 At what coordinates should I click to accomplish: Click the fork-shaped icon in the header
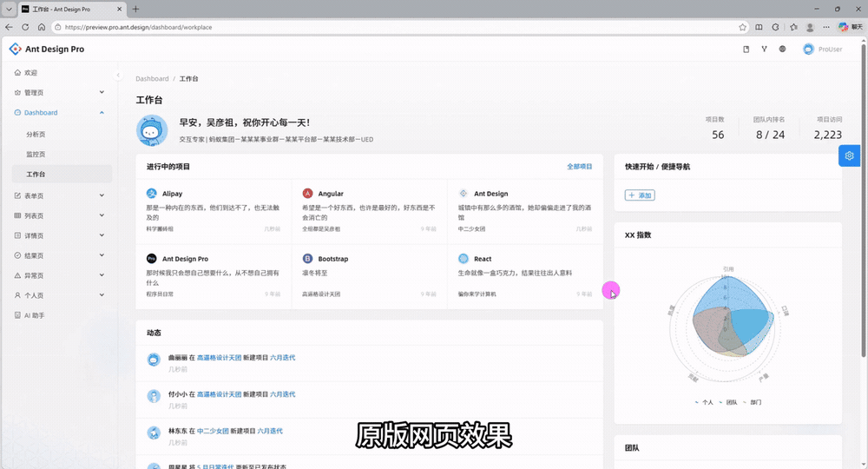point(764,50)
